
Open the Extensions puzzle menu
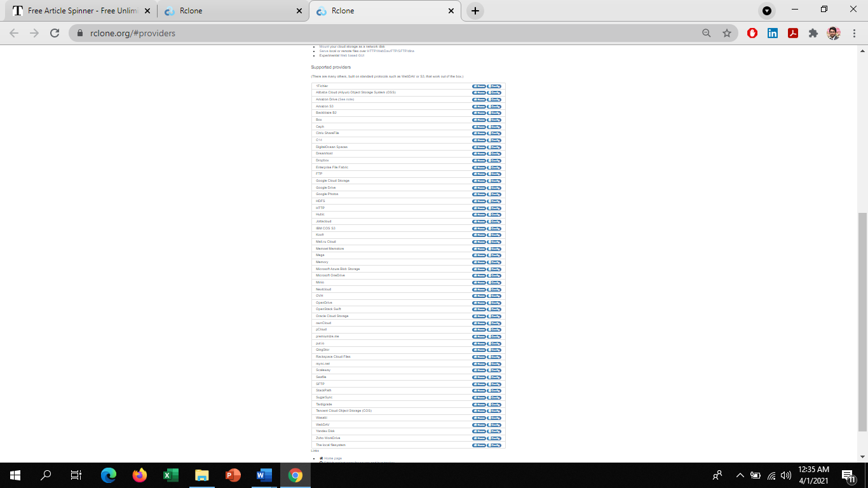click(813, 33)
